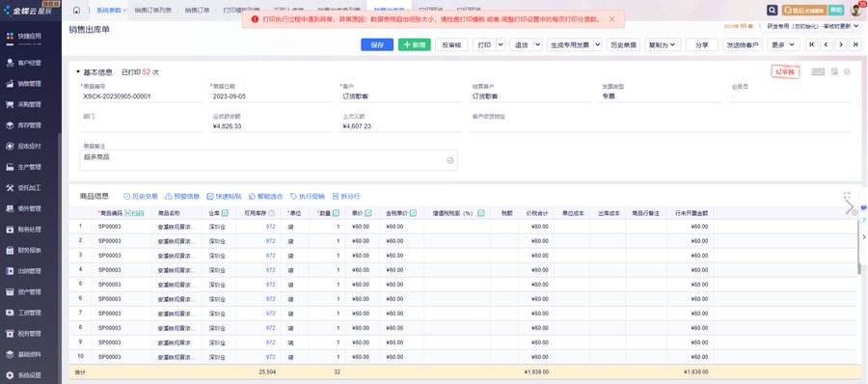Click fullscreen expand icon of 商品信息 table

pos(847,195)
